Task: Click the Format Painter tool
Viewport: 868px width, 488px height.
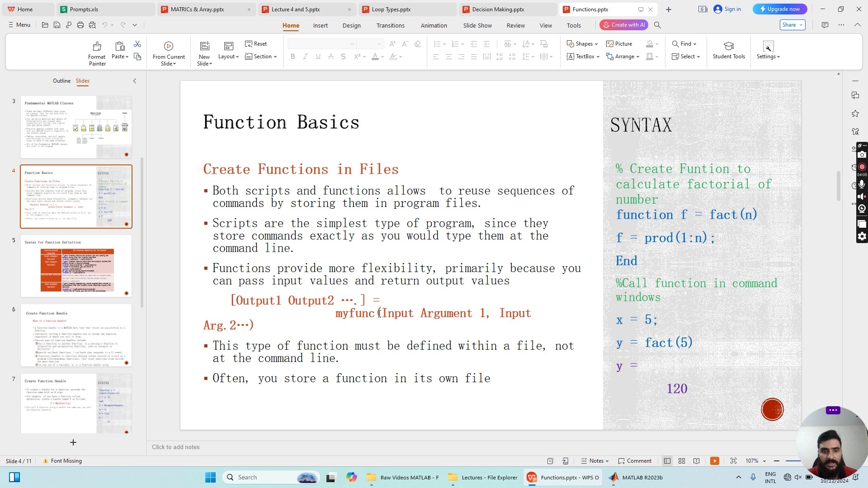Action: tap(97, 53)
